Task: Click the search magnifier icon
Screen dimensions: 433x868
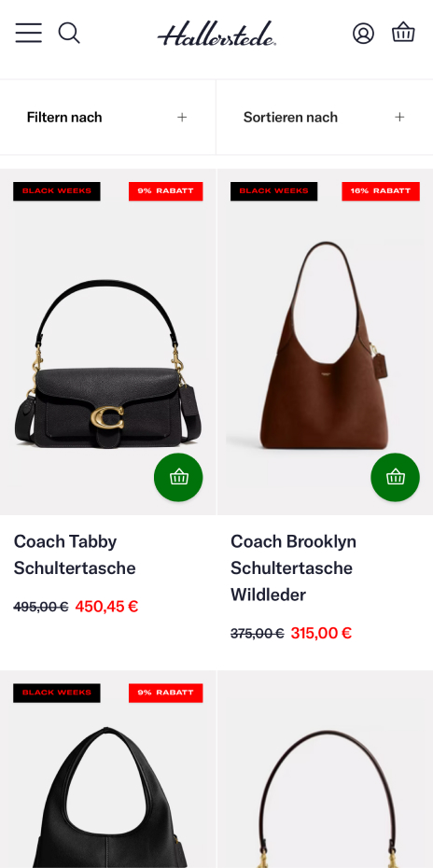Action: pyautogui.click(x=69, y=34)
